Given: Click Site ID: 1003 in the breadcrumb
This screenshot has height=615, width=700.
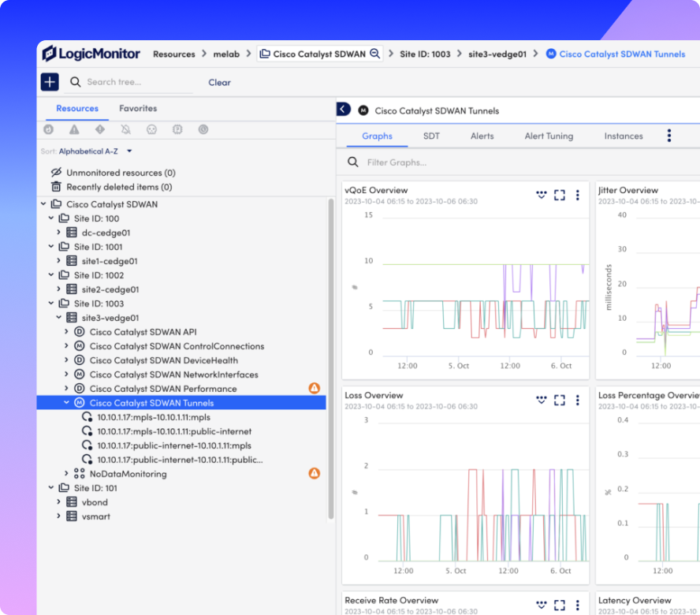Looking at the screenshot, I should coord(425,54).
